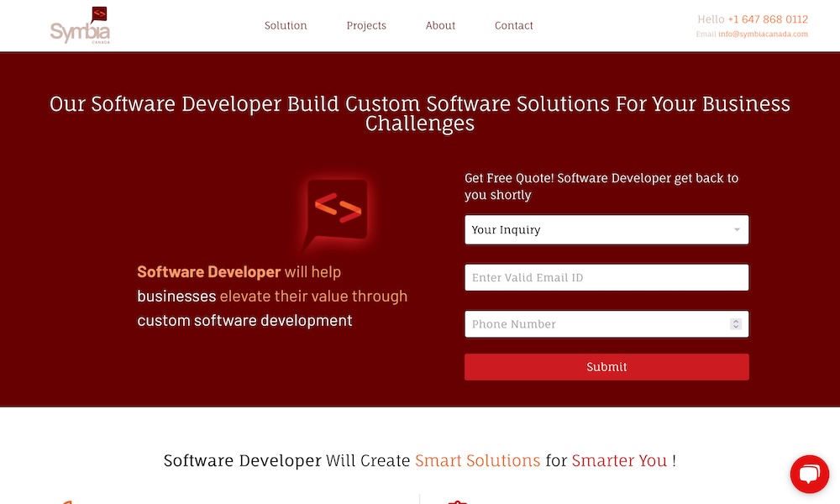Expand the Your Inquiry dropdown
Viewport: 840px width, 504px height.
tap(596, 229)
